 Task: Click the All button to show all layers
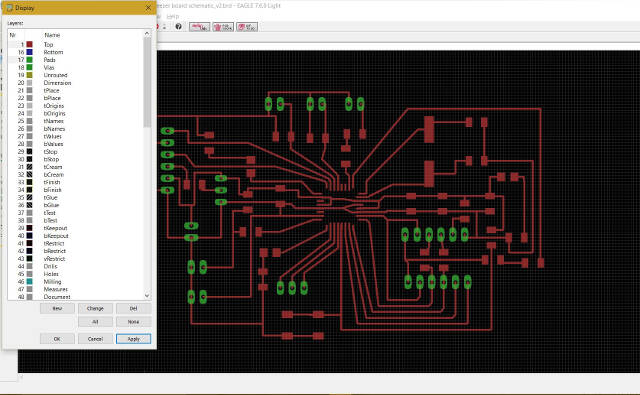[x=95, y=322]
